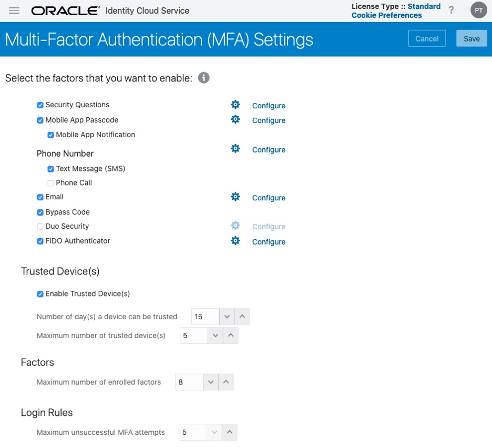Screen dimensions: 492x448
Task: Increase maximum unsuccessful MFA attempts
Action: point(230,433)
